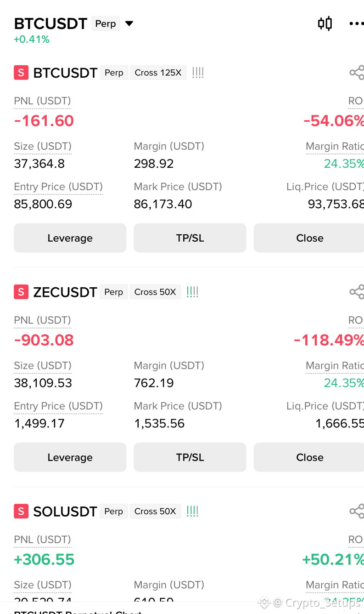The height and width of the screenshot is (614, 364).
Task: Expand the BTCUSDT Perp symbol dropdown arrow
Action: tap(129, 23)
